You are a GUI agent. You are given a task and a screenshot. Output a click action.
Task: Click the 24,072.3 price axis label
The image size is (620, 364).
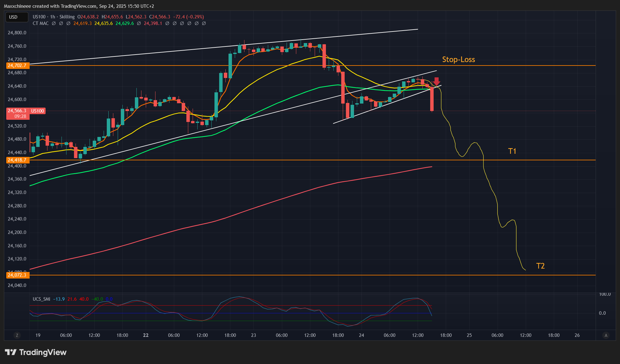18,275
